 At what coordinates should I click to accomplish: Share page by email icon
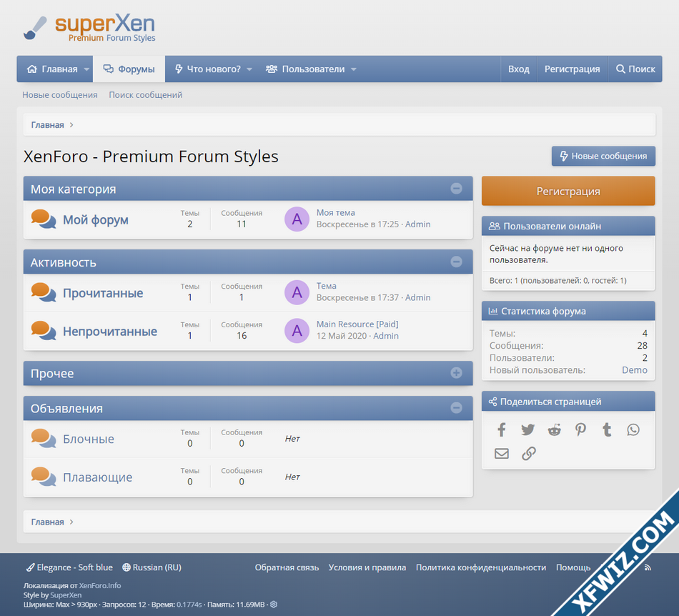(502, 453)
